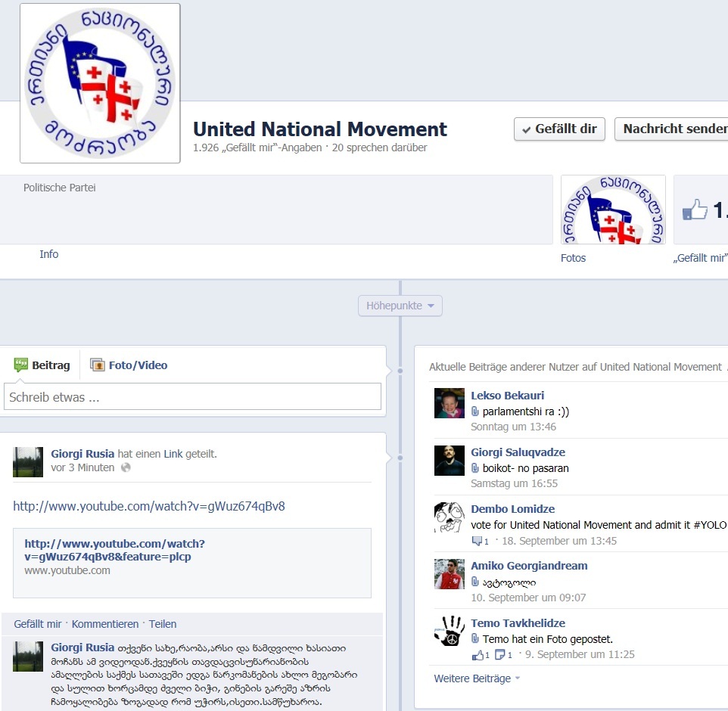Click the Foto/Video photo icon
The height and width of the screenshot is (711, 728).
[97, 365]
